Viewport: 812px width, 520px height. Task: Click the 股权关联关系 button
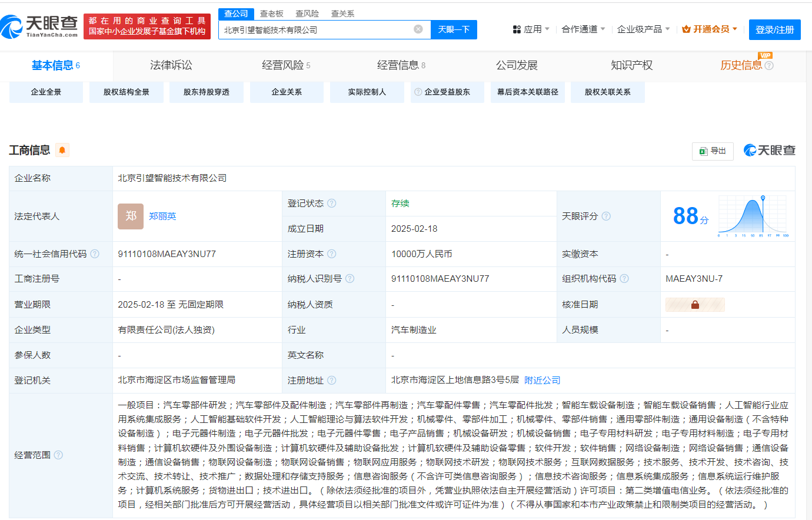608,92
